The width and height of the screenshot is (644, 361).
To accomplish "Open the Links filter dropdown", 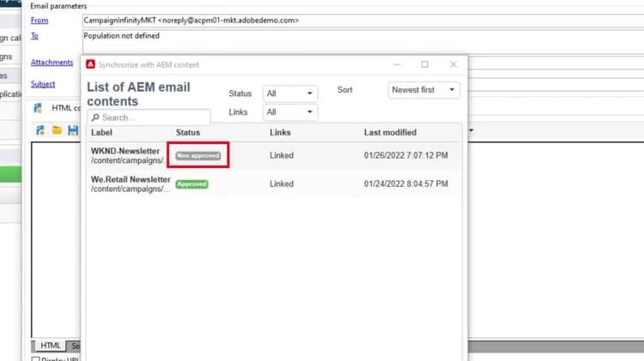I will click(x=290, y=112).
